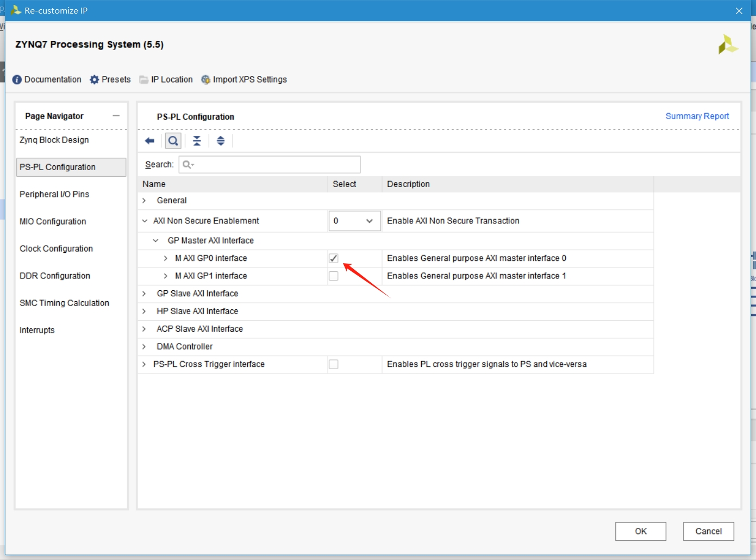Open Presets gear icon
This screenshot has height=560, width=756.
coord(95,79)
